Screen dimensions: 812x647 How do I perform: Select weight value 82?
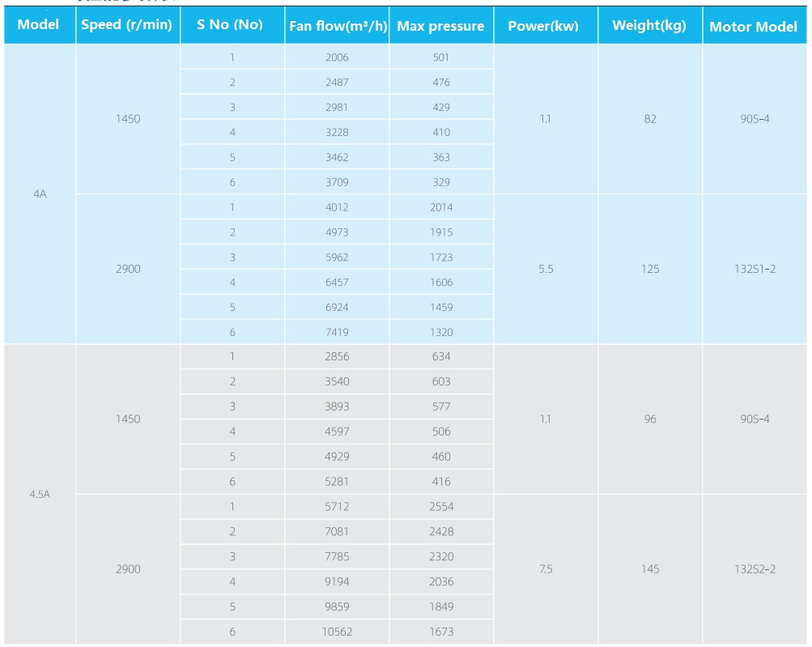click(650, 119)
